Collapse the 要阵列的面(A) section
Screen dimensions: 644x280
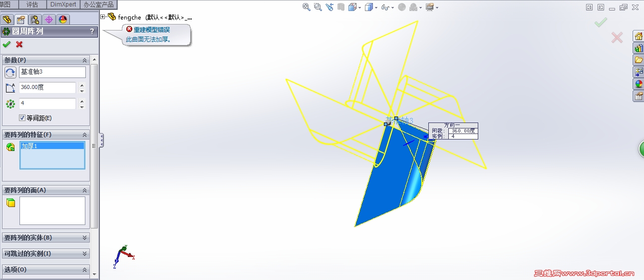coord(84,190)
